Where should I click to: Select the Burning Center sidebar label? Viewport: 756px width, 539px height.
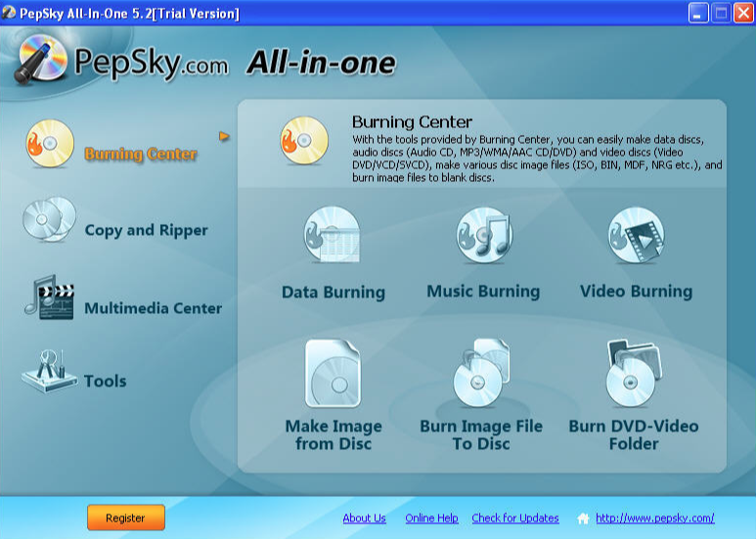tap(141, 154)
